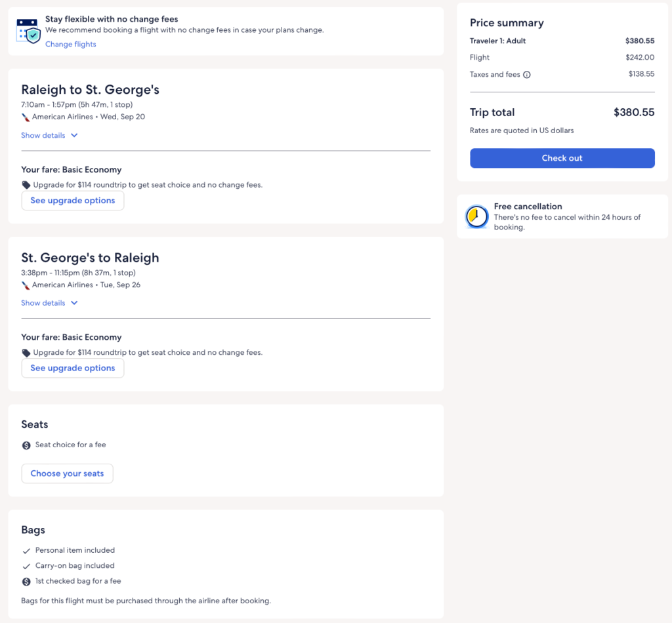
Task: Click the dollar icon beside Seat choice
Action: coord(26,445)
